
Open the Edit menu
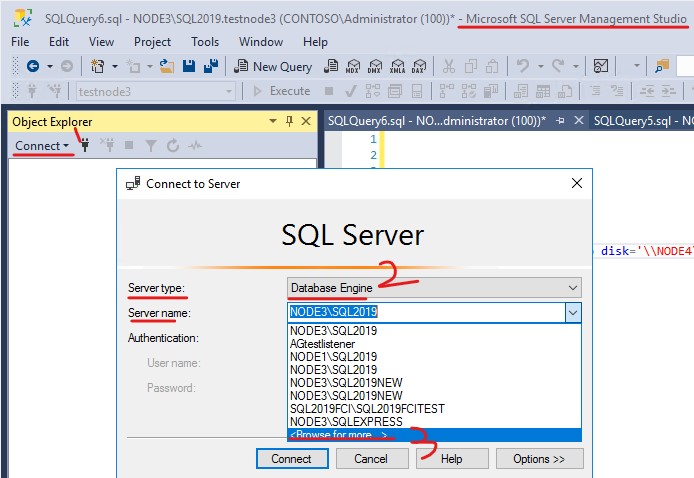pos(59,42)
